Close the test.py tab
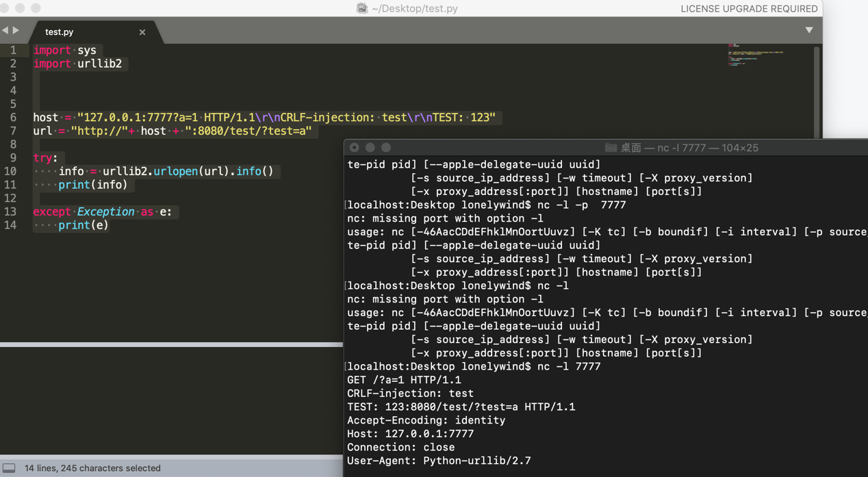 (x=142, y=32)
